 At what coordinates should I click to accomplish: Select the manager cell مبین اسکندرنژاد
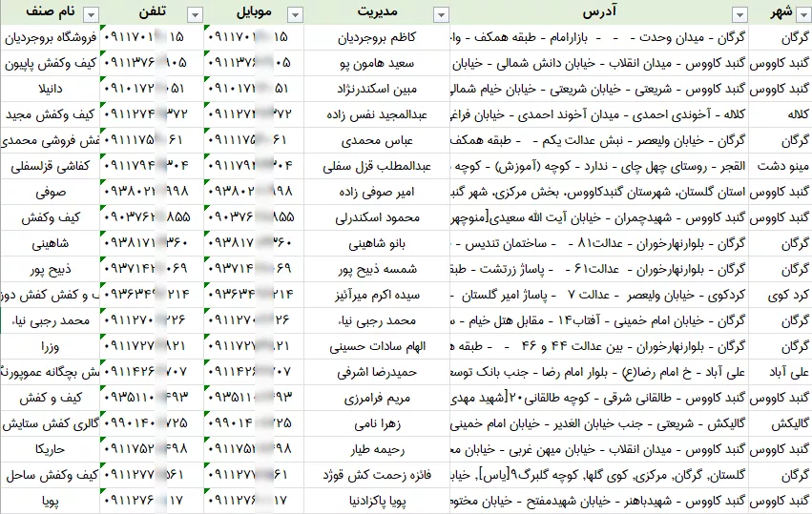(377, 89)
